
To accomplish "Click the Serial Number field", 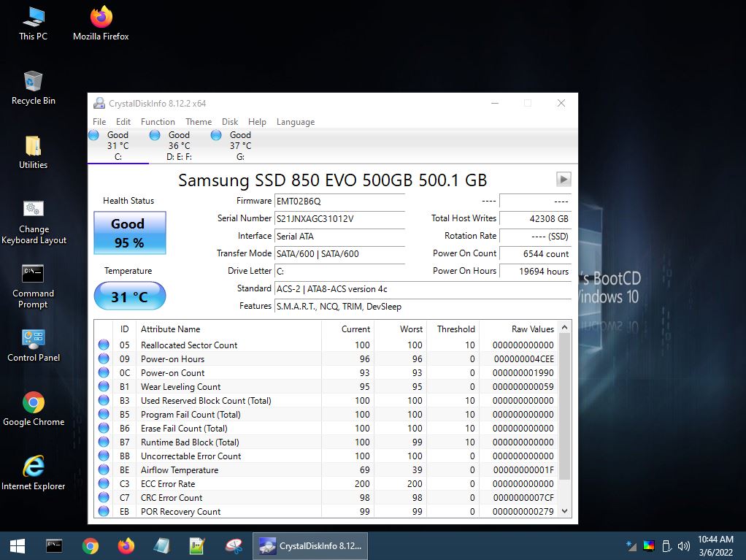I will tap(339, 219).
